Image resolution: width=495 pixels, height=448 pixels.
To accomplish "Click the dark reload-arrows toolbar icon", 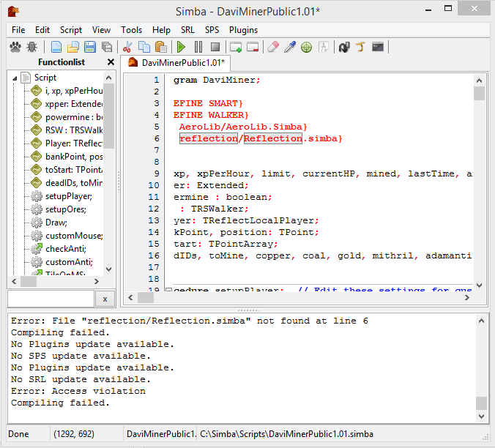I will click(344, 48).
